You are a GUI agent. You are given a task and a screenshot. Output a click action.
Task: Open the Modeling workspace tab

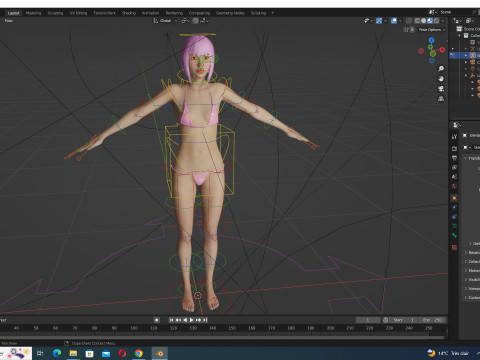coord(33,13)
